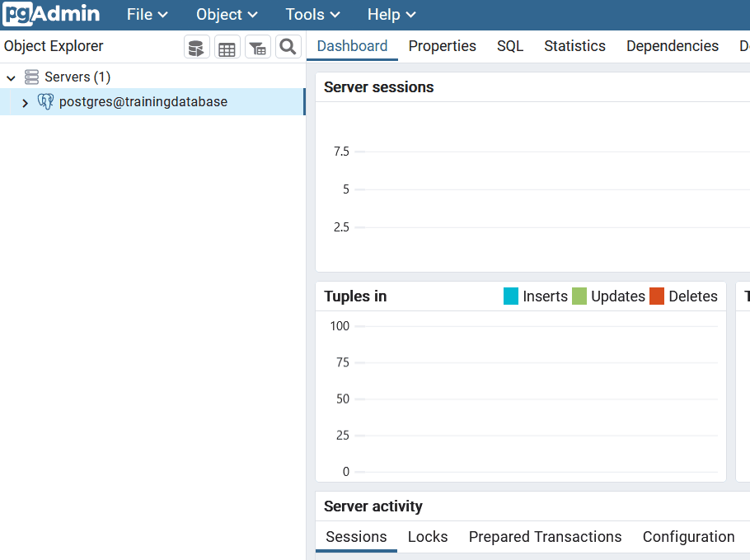Open the Search Objects magnifier icon
This screenshot has width=750, height=560.
click(288, 48)
